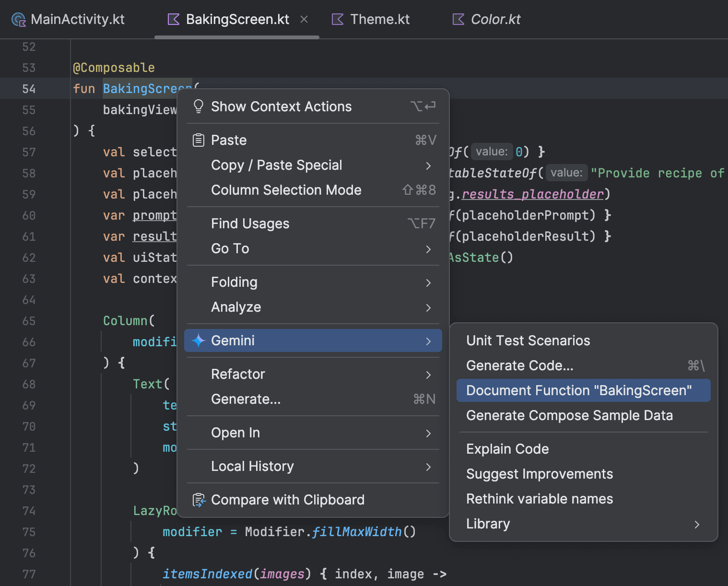728x586 pixels.
Task: Click the Kotlin file icon on Theme.kt tab
Action: [x=337, y=19]
